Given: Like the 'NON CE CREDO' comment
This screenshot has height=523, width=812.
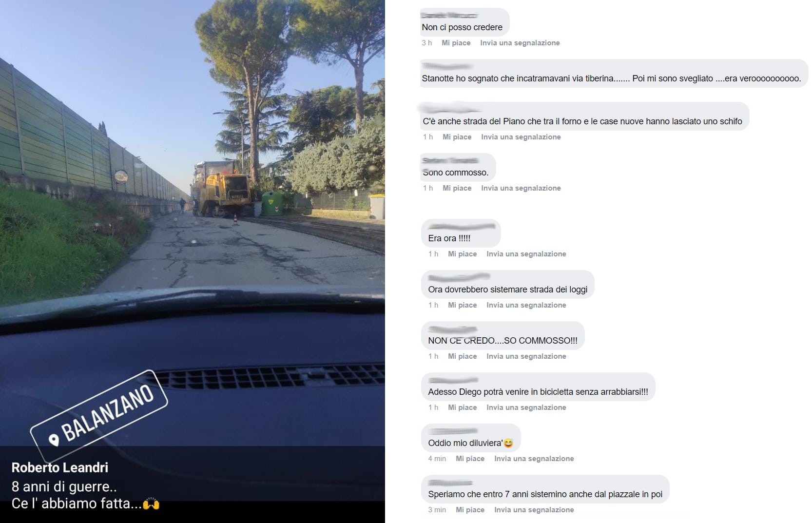Looking at the screenshot, I should (463, 356).
